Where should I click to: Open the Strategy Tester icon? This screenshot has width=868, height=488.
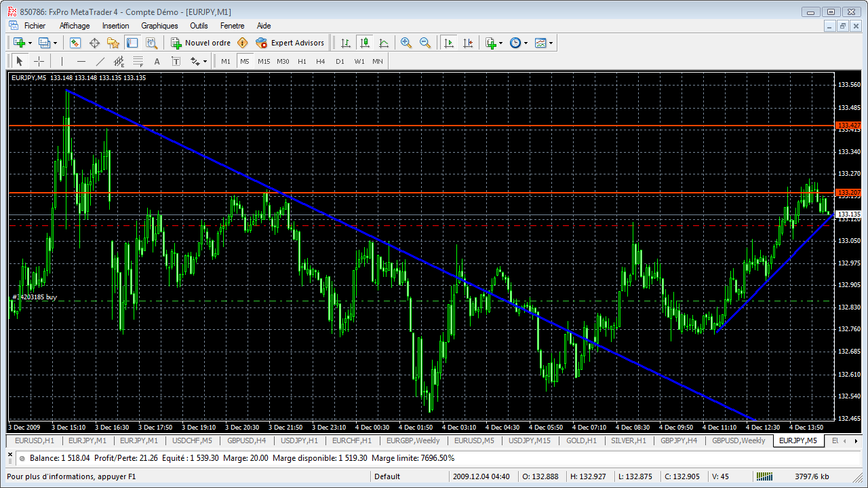[151, 43]
